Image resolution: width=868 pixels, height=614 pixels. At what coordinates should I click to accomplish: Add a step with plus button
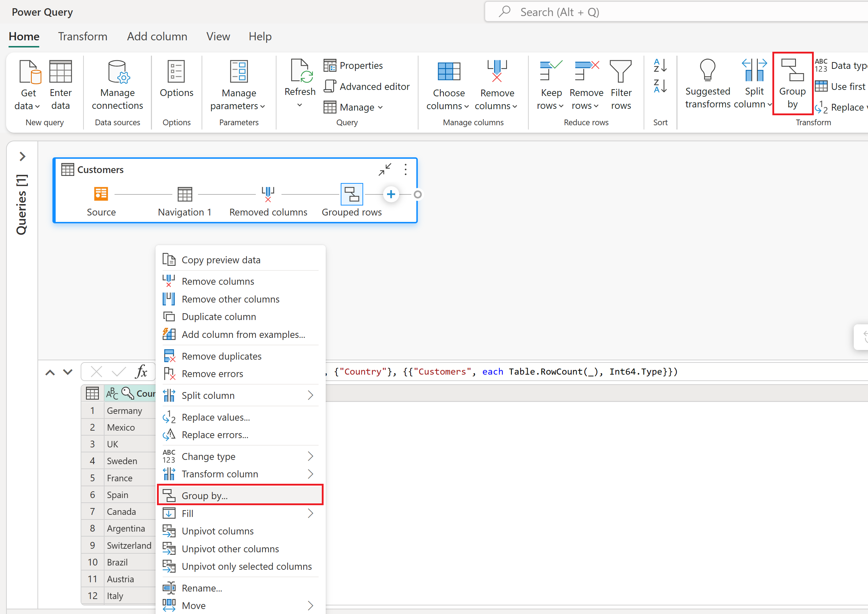391,194
